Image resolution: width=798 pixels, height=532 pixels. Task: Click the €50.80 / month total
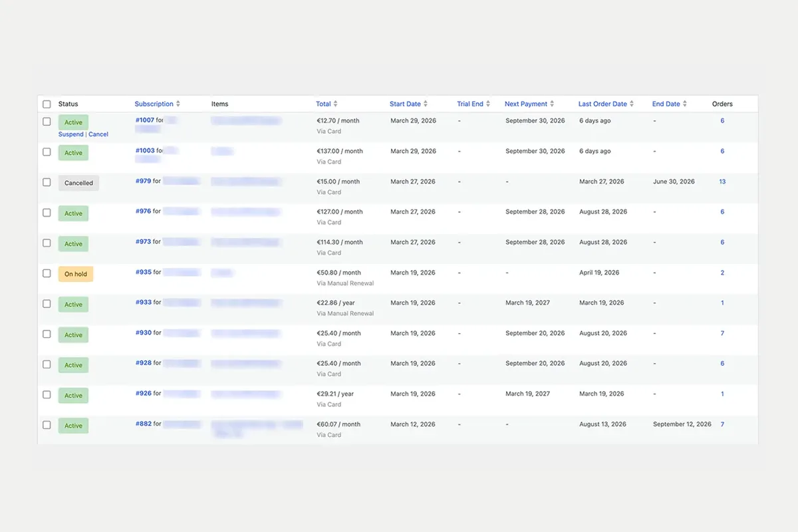tap(338, 273)
